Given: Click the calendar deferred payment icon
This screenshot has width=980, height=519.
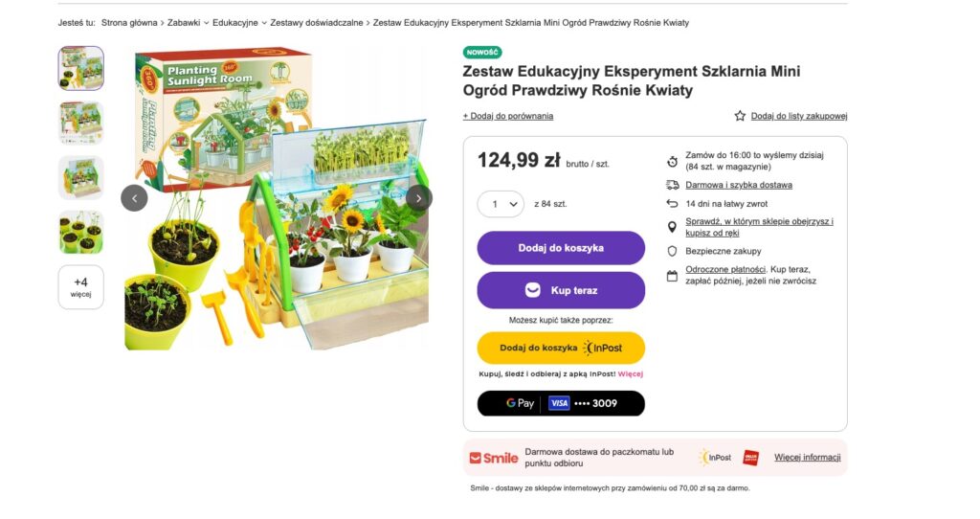Looking at the screenshot, I should tap(673, 276).
